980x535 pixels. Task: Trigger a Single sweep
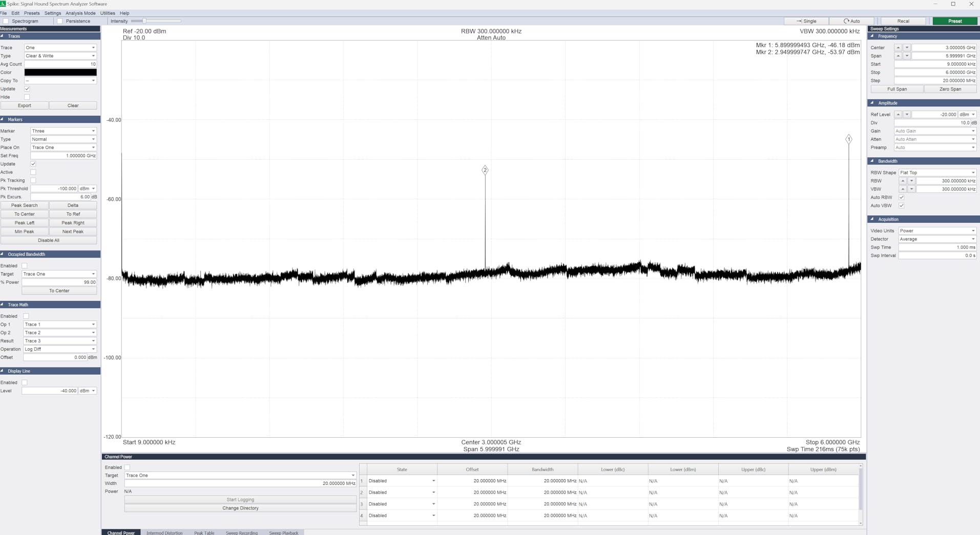pos(806,21)
